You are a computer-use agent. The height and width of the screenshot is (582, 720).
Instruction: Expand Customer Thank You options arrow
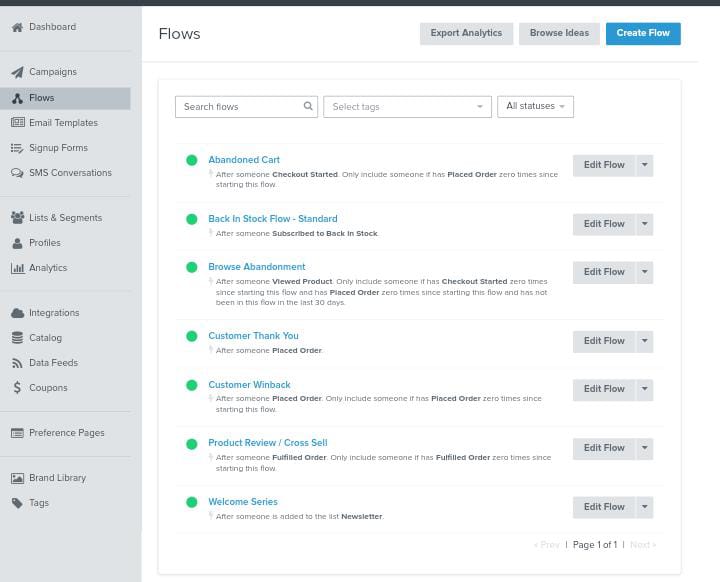click(645, 341)
